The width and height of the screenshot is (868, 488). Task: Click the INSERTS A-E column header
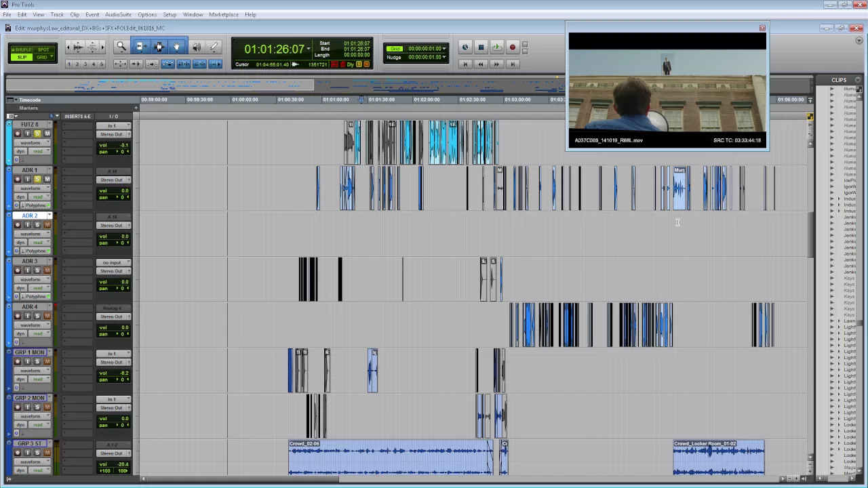77,117
